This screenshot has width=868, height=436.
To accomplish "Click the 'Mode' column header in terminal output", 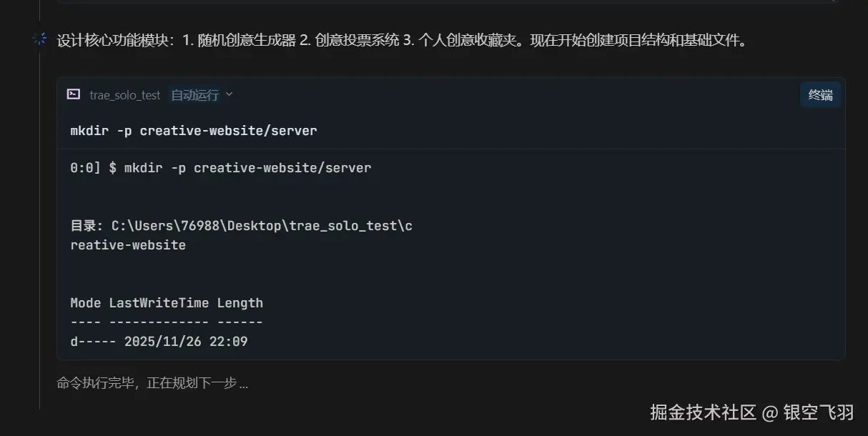I will point(86,303).
